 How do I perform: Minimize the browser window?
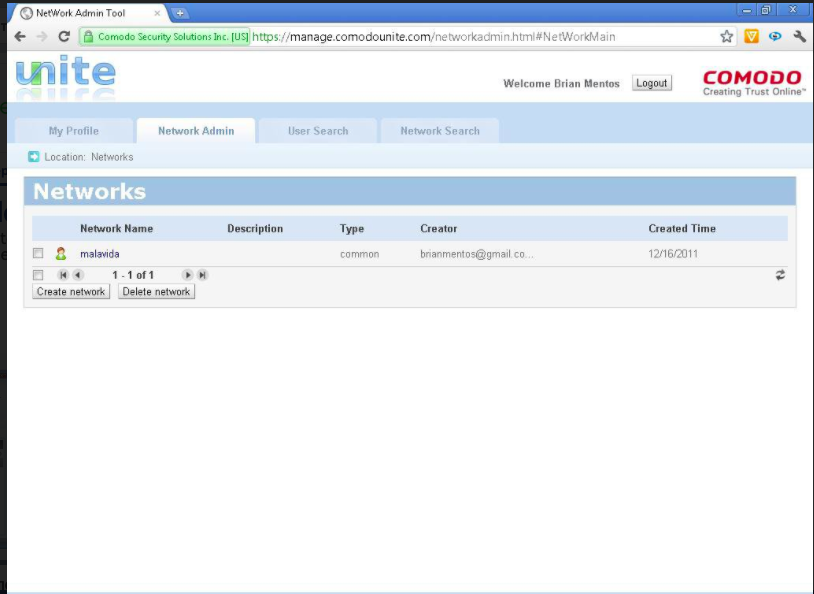747,10
